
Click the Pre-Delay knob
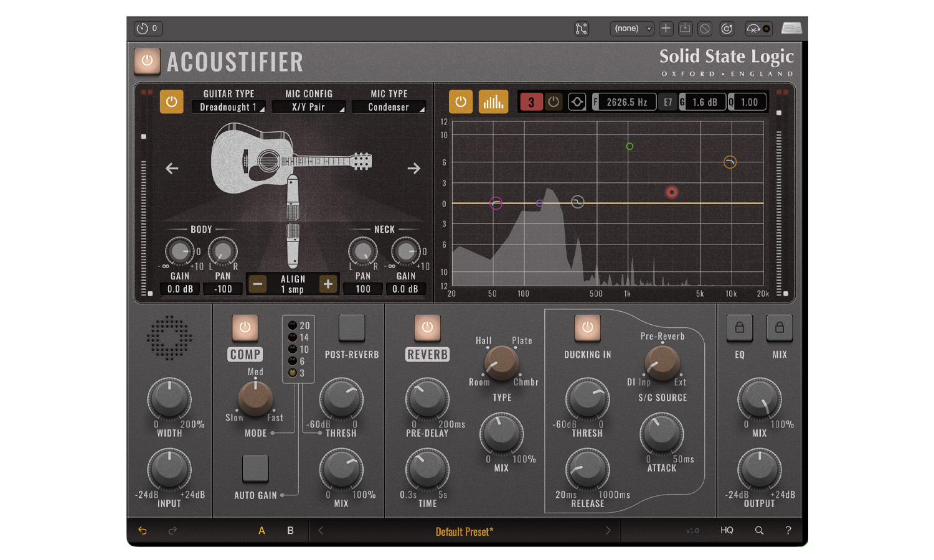pyautogui.click(x=427, y=399)
